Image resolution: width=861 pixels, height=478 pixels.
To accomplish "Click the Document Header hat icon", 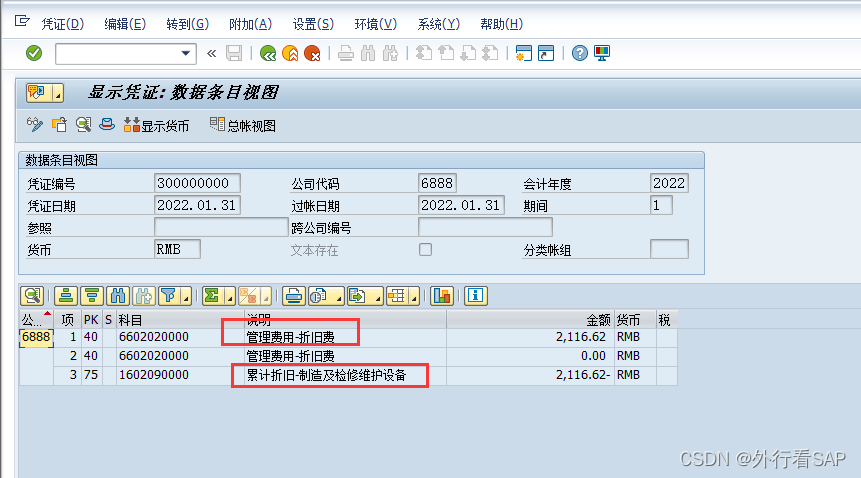I will coord(107,125).
